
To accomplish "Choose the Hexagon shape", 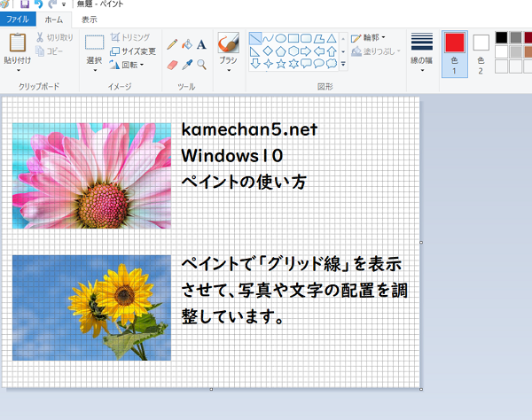I will click(293, 51).
